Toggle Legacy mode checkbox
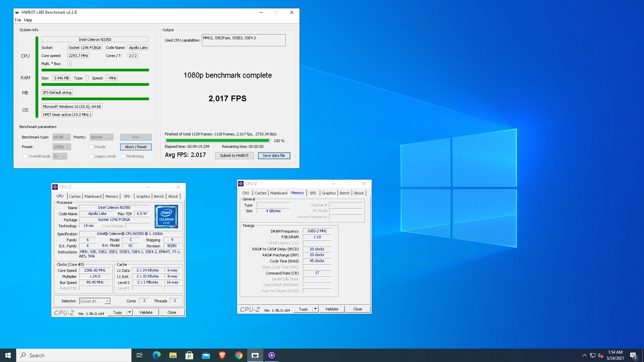The width and height of the screenshot is (644, 362). (91, 156)
